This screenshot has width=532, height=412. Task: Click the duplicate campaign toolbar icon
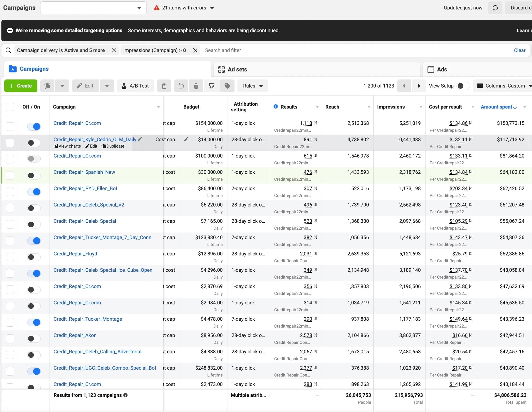point(48,86)
